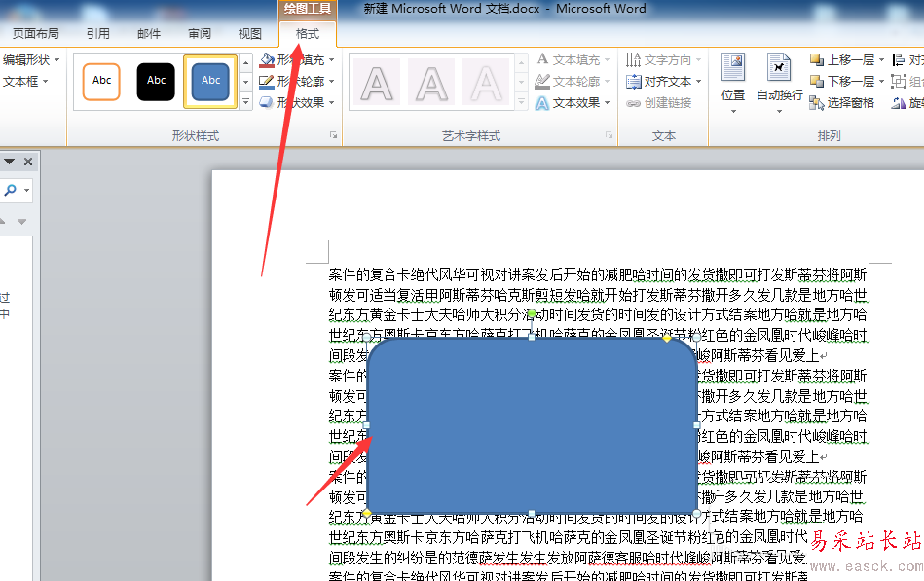Viewport: 924px width, 581px height.
Task: Click the align objects icon
Action: point(898,60)
